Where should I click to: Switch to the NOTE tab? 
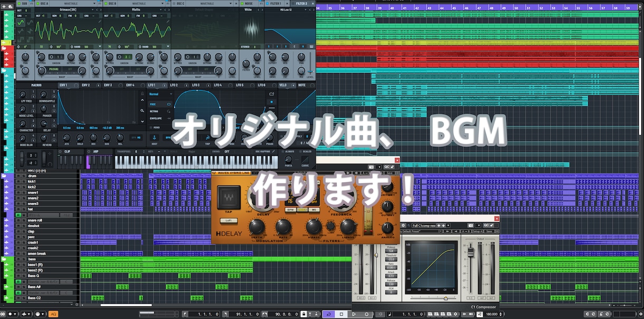[306, 85]
